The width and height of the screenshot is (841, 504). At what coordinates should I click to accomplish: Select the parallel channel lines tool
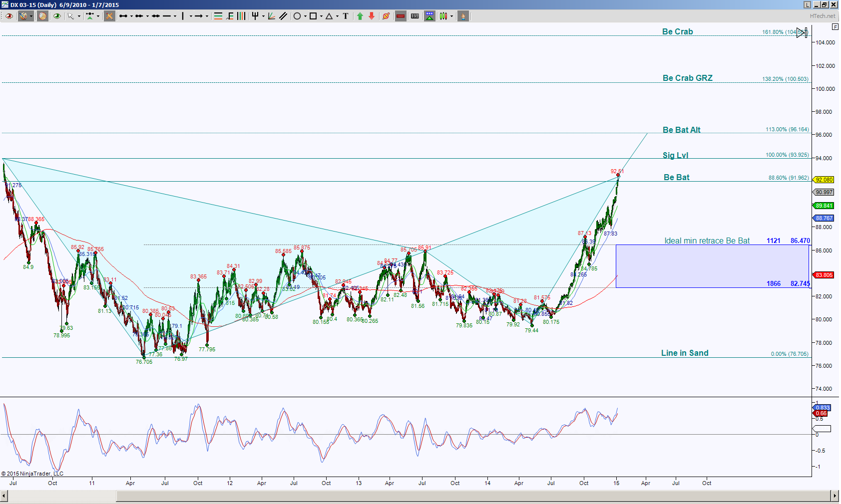click(283, 16)
